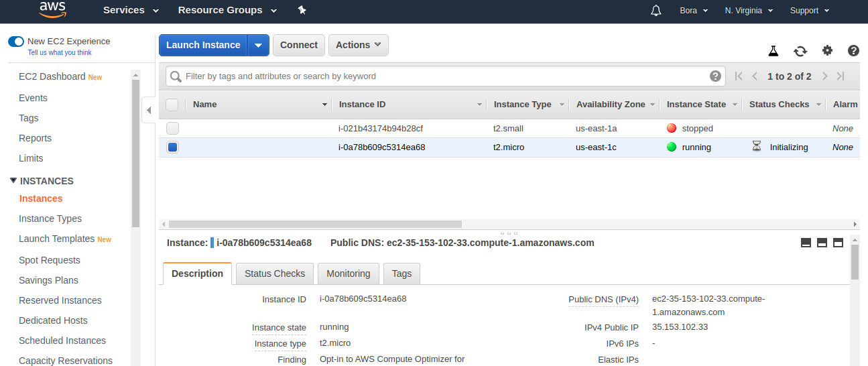Screen dimensions: 868x366
Task: Go to first page of results
Action: click(739, 76)
